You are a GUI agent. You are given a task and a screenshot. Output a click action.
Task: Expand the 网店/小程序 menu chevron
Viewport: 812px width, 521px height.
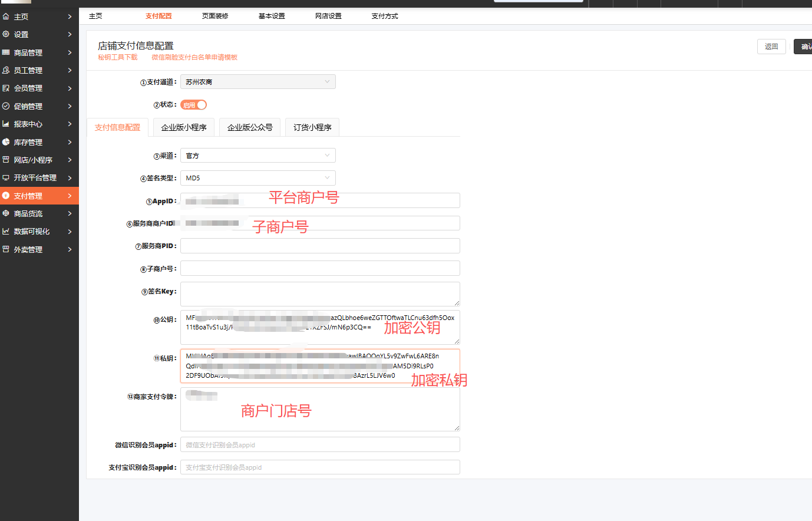pyautogui.click(x=70, y=160)
